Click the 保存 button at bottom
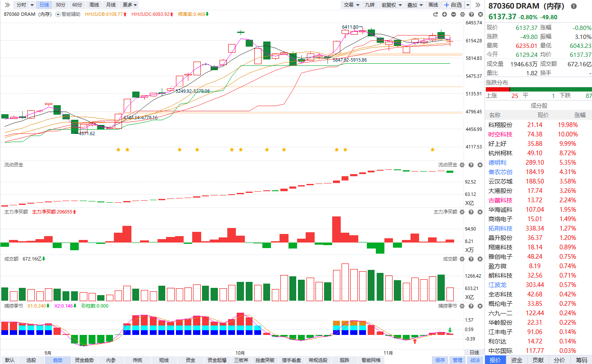 (440, 360)
